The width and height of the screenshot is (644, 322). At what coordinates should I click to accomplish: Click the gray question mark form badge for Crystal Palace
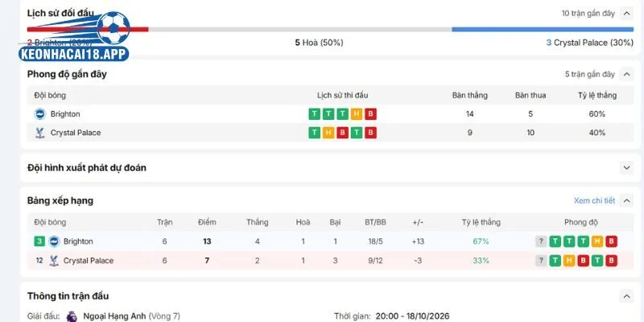[x=541, y=260]
